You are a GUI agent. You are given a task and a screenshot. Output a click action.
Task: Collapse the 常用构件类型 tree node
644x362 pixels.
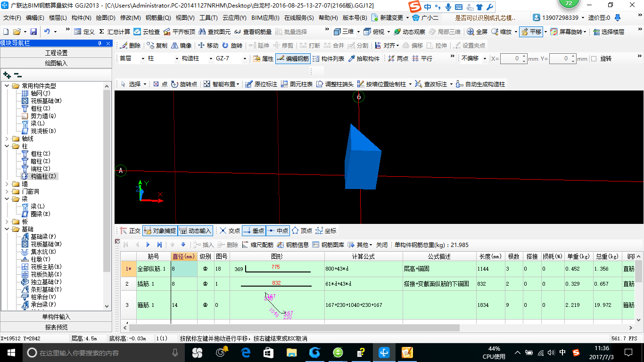pos(7,86)
